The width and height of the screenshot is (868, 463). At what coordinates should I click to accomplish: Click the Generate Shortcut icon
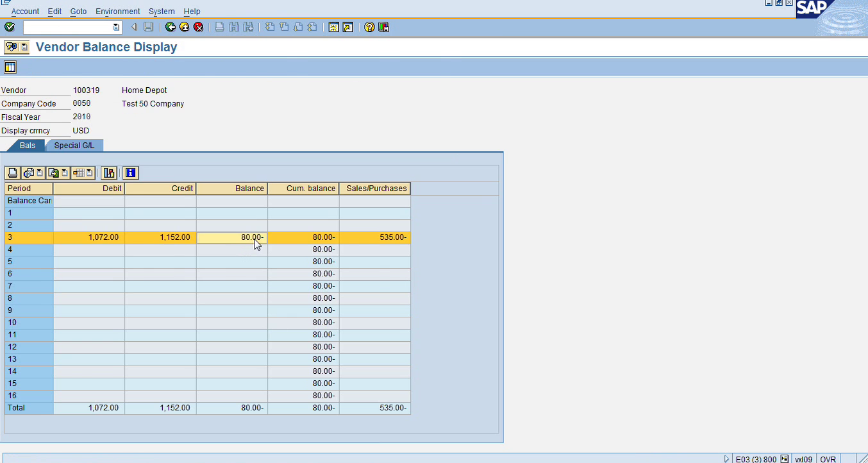pos(347,27)
